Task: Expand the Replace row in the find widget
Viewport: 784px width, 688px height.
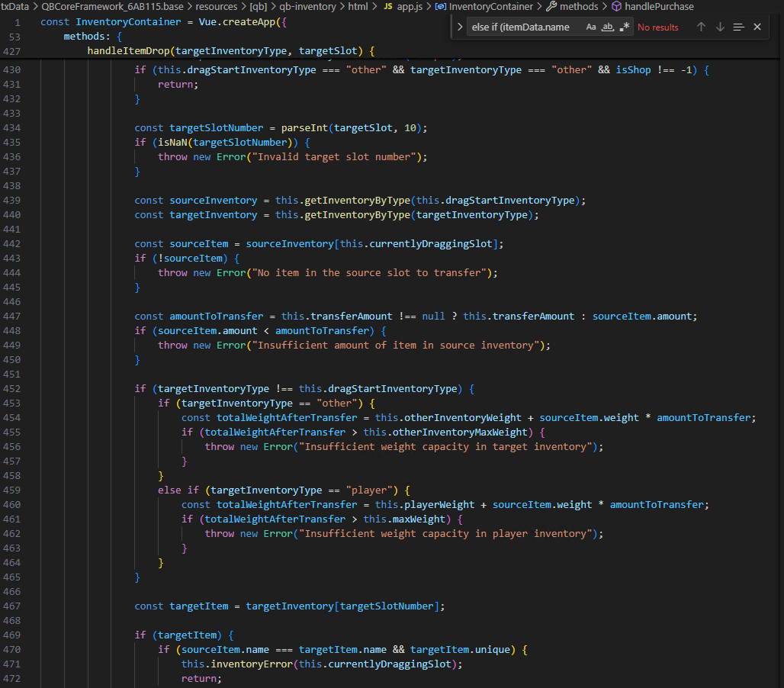Action: (460, 27)
